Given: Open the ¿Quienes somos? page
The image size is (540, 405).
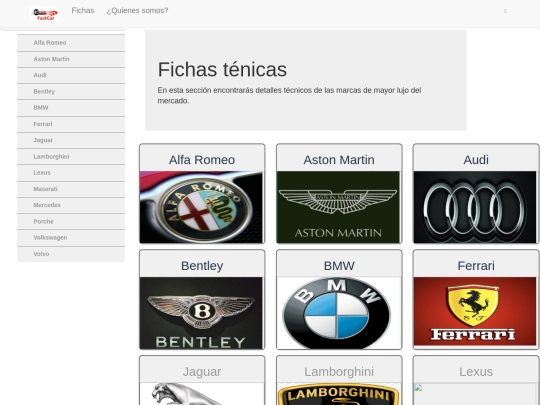Looking at the screenshot, I should [137, 11].
